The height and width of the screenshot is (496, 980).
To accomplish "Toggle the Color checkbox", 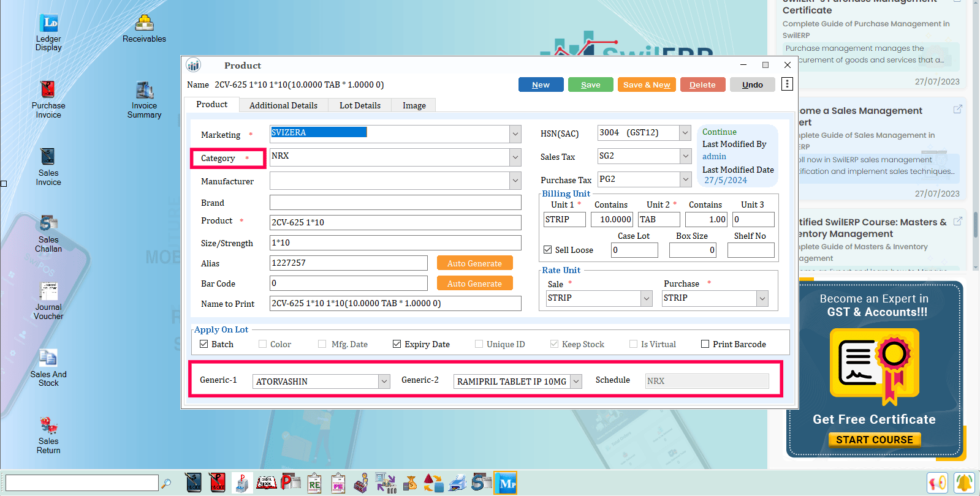I will coord(263,344).
